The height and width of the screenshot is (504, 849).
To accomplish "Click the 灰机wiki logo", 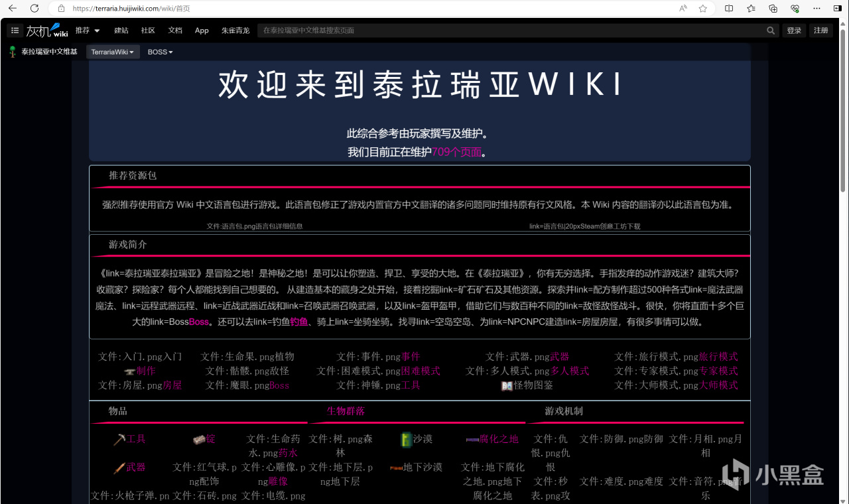I will 47,31.
